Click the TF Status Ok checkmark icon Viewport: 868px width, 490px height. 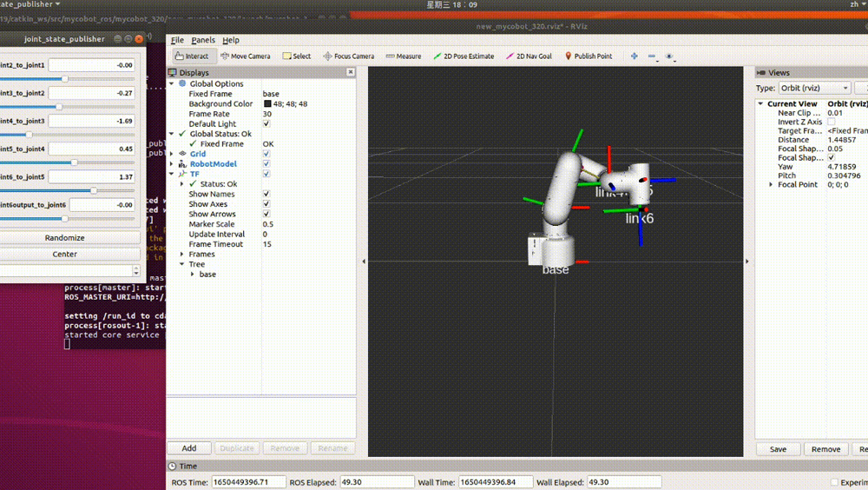pyautogui.click(x=194, y=183)
